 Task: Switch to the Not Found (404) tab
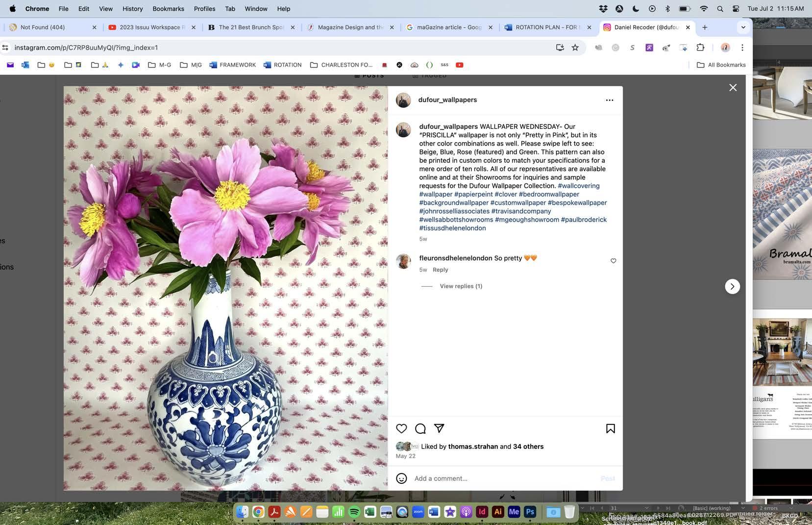(52, 27)
